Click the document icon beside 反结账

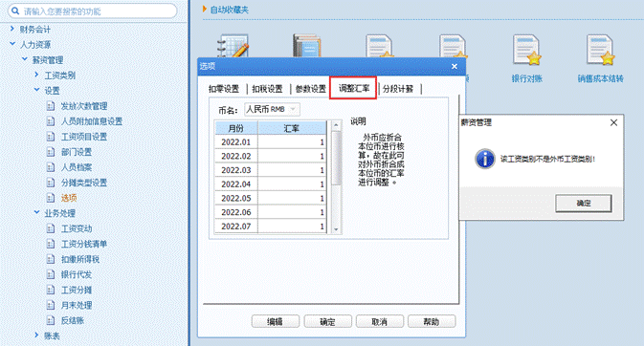click(50, 320)
